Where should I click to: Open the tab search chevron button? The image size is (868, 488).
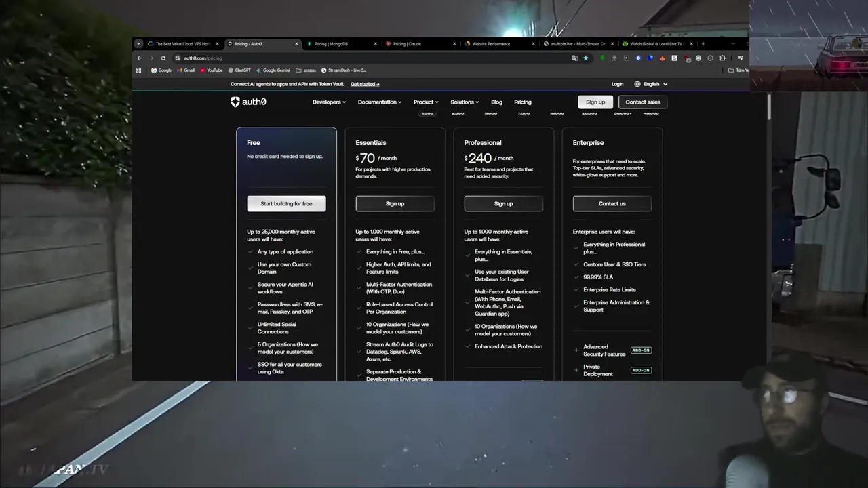coord(138,43)
